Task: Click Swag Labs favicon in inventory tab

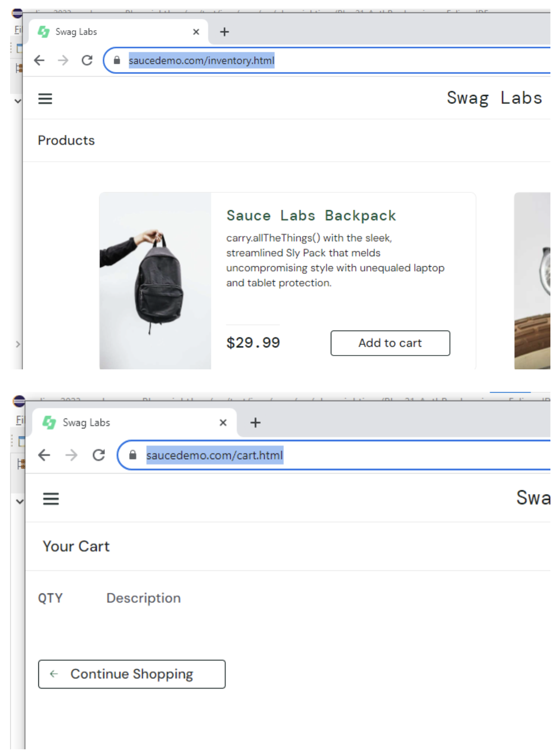Action: 44,32
